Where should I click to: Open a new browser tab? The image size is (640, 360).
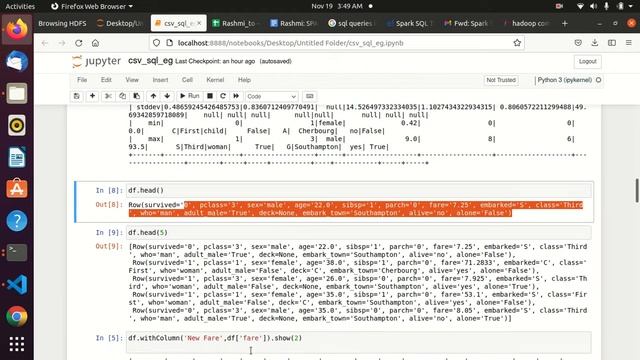point(564,24)
